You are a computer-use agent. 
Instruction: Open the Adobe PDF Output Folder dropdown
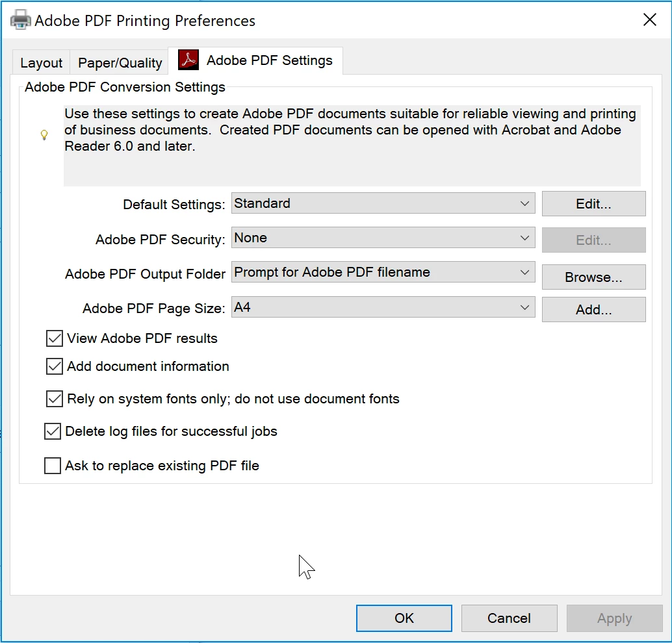383,272
